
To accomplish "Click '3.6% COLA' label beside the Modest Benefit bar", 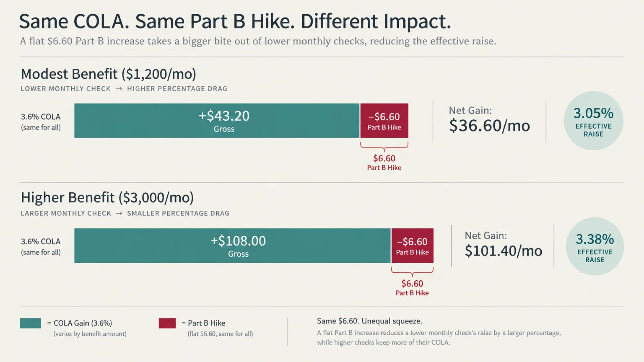I will click(x=41, y=117).
